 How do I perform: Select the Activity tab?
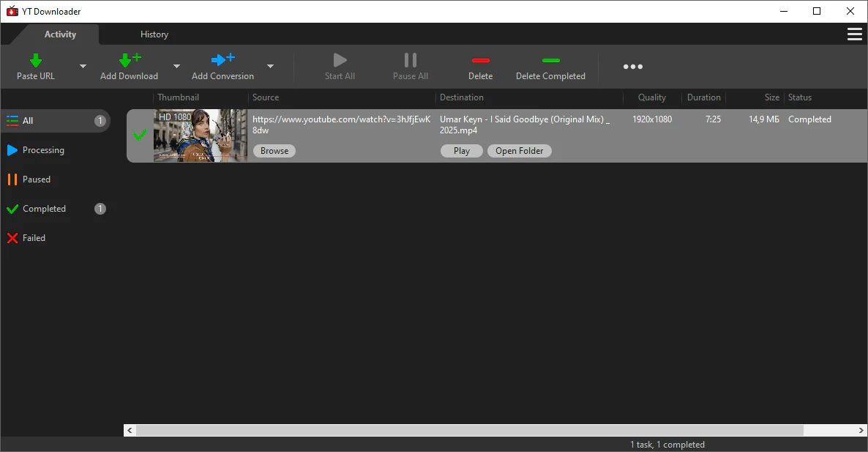60,34
